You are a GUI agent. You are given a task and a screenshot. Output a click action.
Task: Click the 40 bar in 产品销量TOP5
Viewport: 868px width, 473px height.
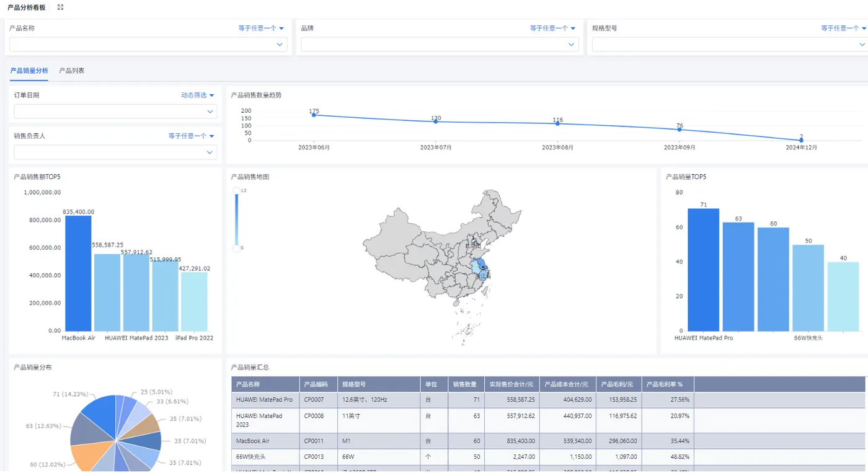pyautogui.click(x=843, y=296)
